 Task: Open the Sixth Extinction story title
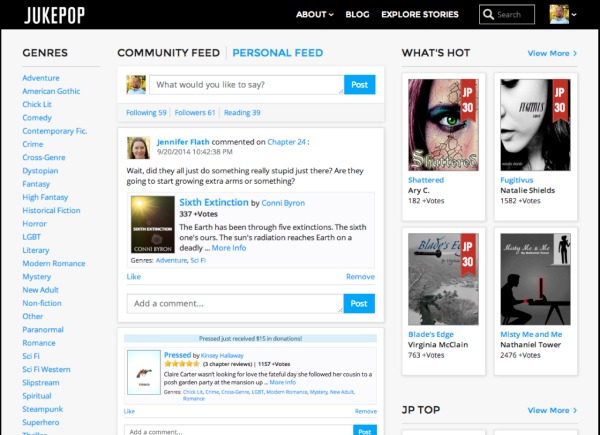coord(214,202)
